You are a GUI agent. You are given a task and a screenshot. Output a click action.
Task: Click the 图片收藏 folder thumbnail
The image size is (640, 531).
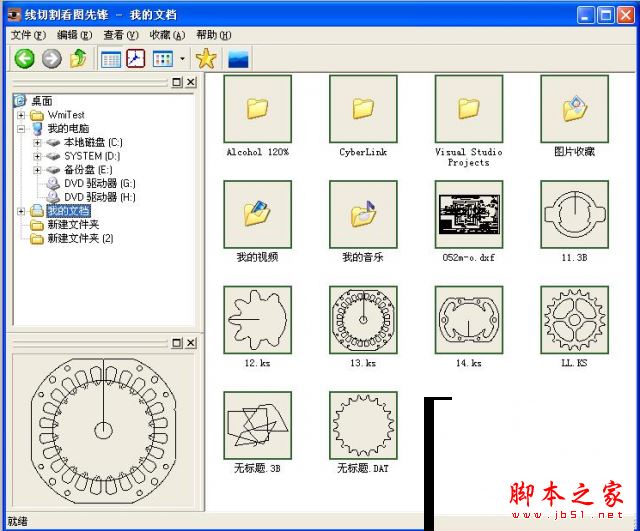(575, 109)
